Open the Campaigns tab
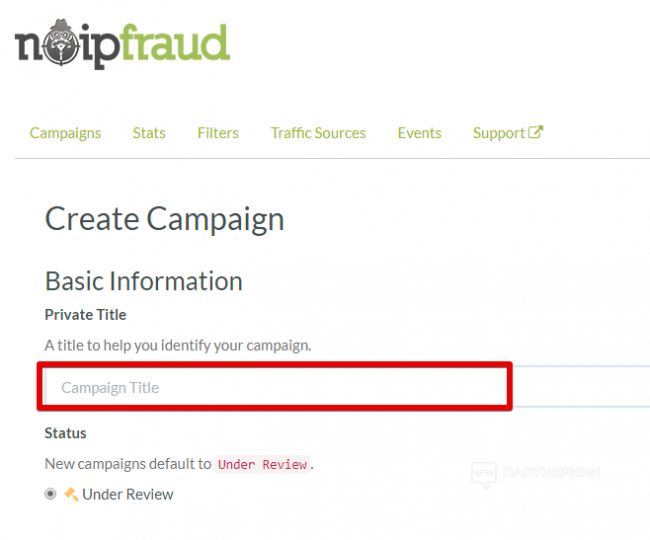This screenshot has width=650, height=540. (65, 133)
